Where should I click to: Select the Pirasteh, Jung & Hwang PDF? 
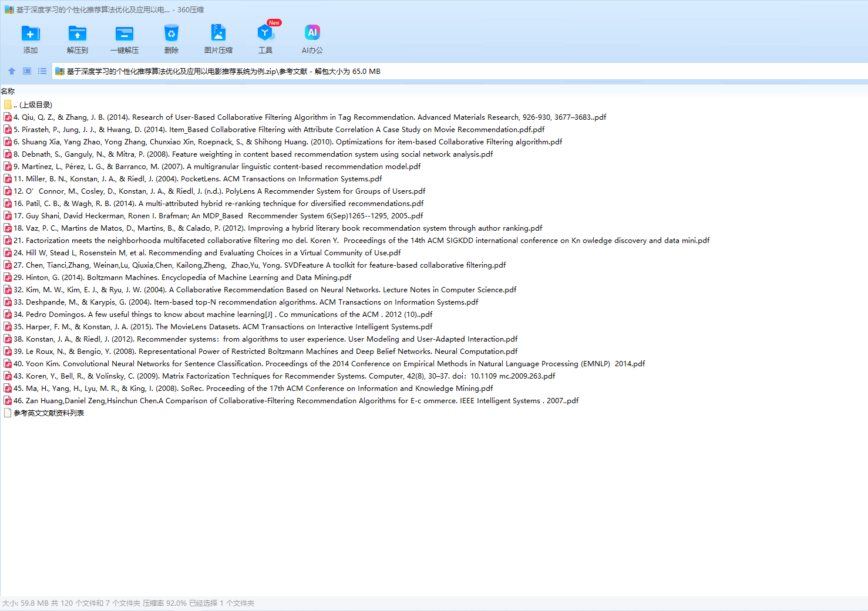click(x=279, y=130)
